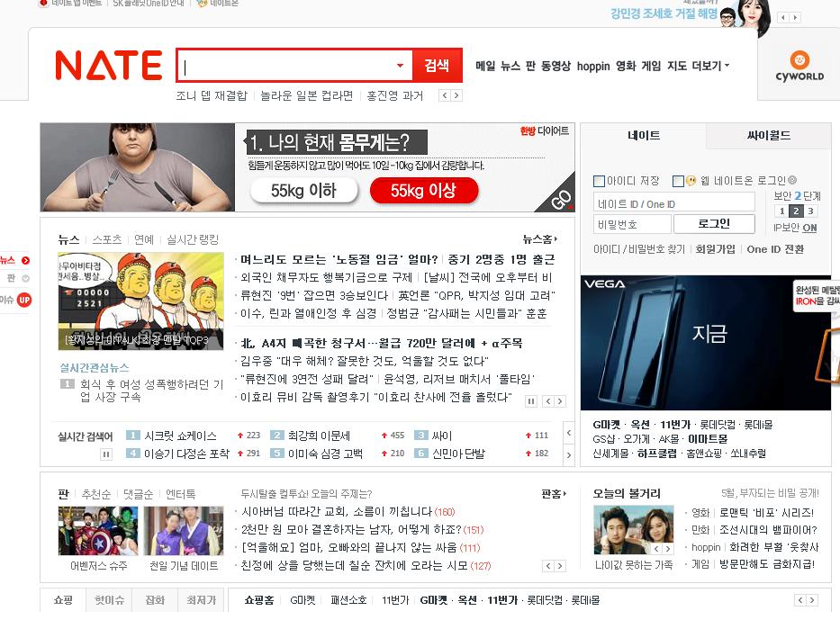This screenshot has width=840, height=629.
Task: Open the 판홈 link
Action: (554, 493)
